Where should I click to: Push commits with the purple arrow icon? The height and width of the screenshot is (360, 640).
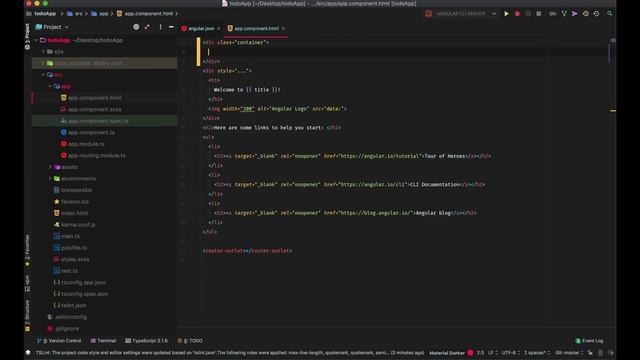click(x=575, y=13)
